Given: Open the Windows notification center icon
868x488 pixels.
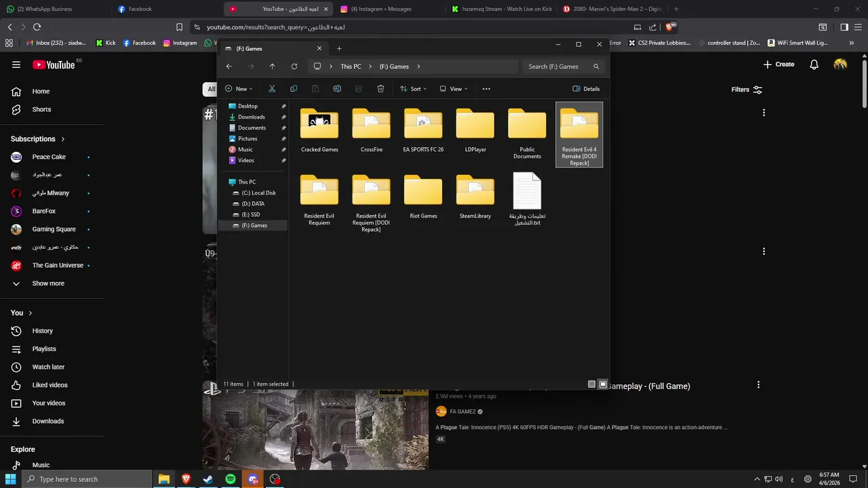Looking at the screenshot, I should (x=853, y=479).
